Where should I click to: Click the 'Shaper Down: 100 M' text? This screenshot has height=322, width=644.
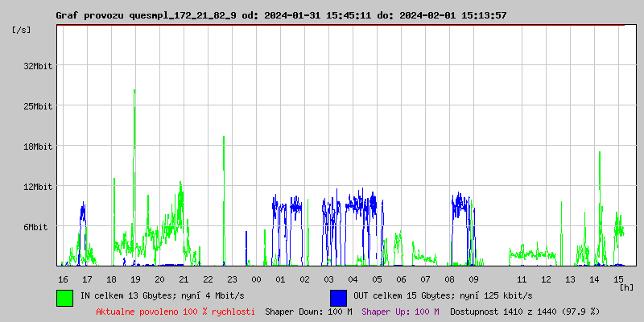point(308,311)
